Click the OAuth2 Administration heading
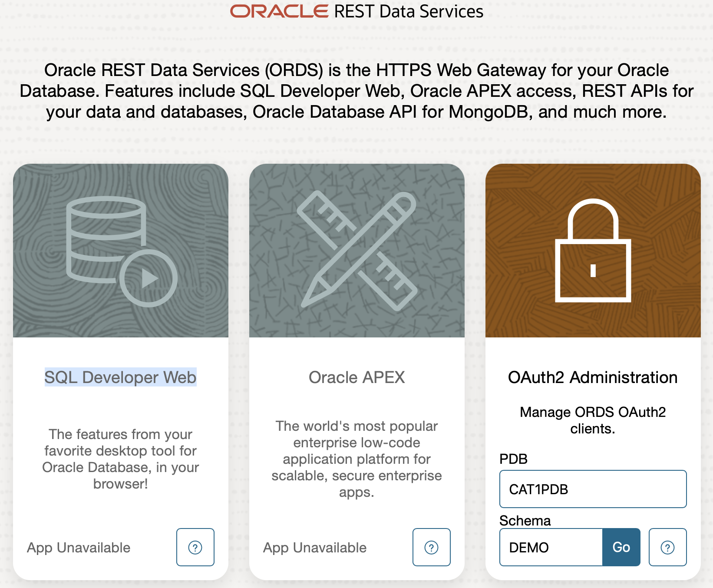 (593, 377)
